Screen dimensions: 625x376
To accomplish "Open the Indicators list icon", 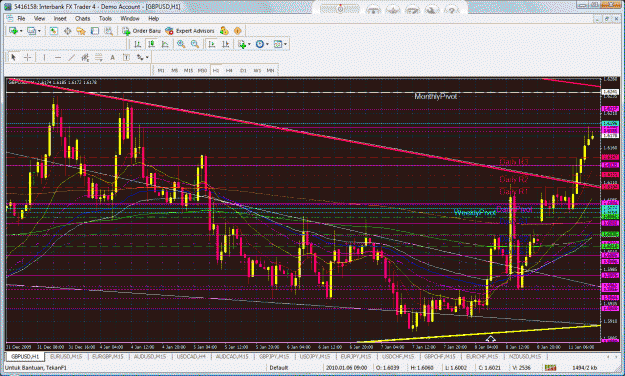I will 242,44.
